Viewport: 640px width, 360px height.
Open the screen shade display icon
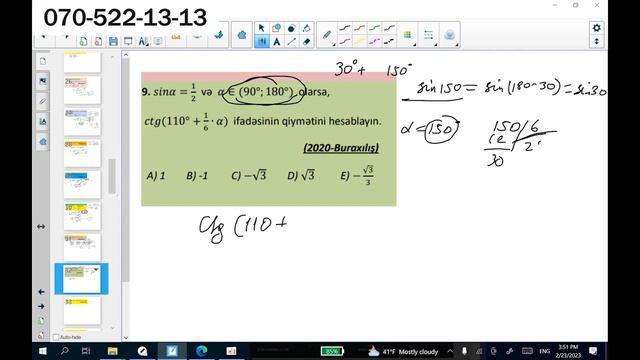[128, 41]
